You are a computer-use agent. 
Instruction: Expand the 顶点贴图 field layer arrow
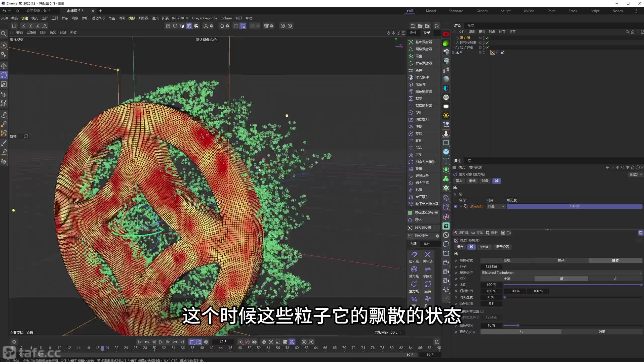(461, 206)
